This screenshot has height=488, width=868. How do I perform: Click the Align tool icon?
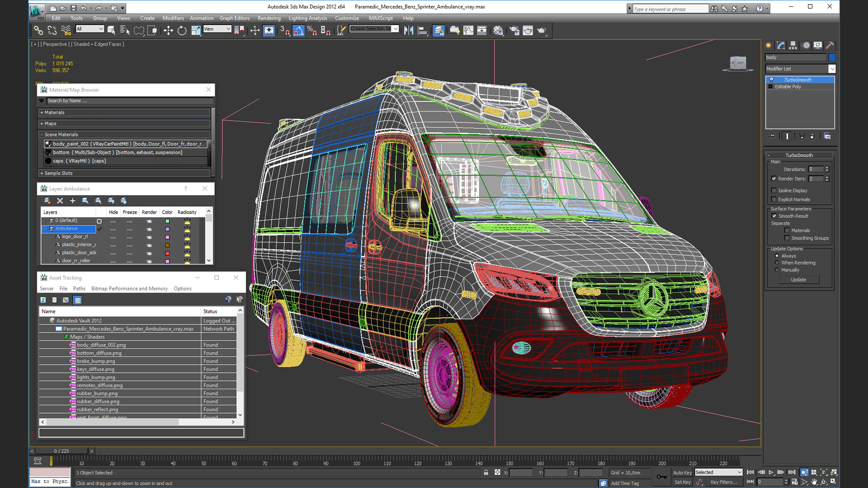click(423, 30)
